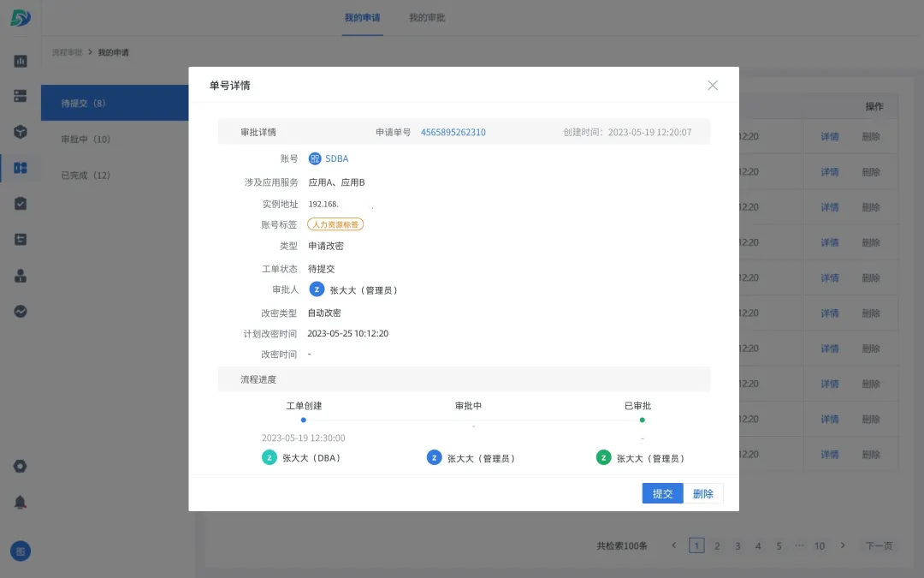Select the 审批中 (10) menu item
Viewport: 924px width, 578px height.
click(x=86, y=140)
